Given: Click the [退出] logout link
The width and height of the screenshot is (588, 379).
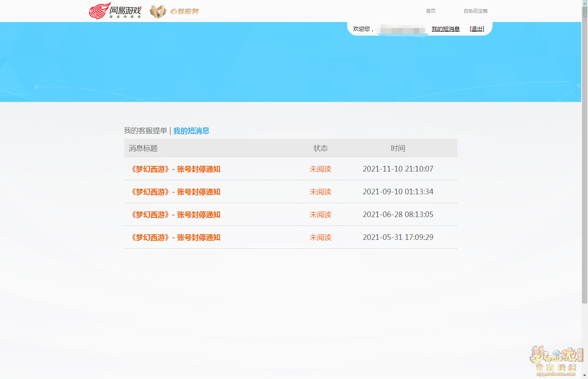Looking at the screenshot, I should click(x=477, y=29).
